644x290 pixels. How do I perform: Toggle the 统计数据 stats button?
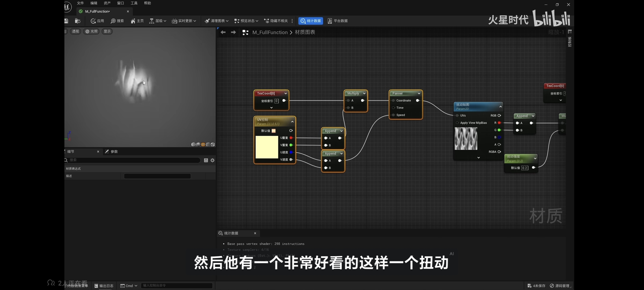311,21
